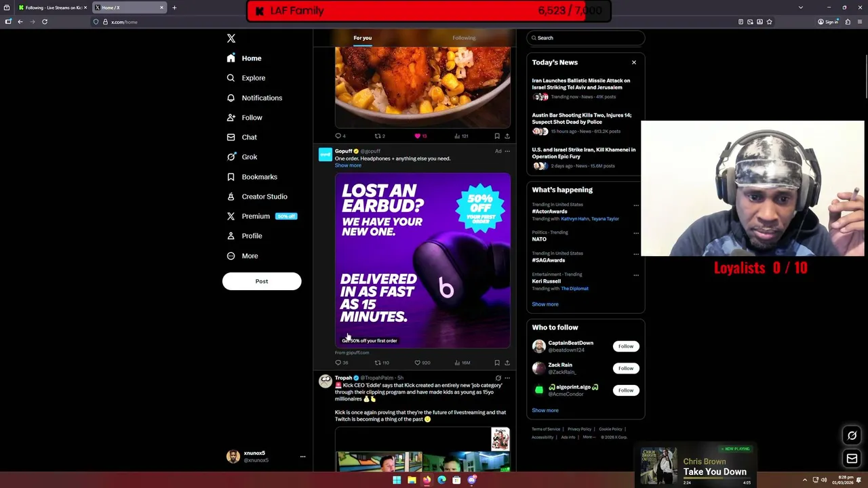Viewport: 868px width, 488px height.
Task: Bookmark the Gopuff ad post
Action: [497, 363]
